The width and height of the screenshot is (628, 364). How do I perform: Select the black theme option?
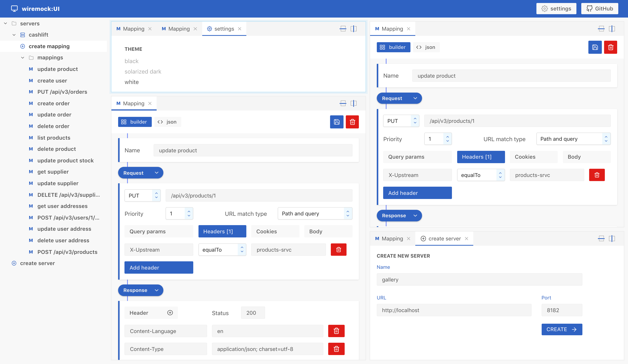click(x=131, y=61)
